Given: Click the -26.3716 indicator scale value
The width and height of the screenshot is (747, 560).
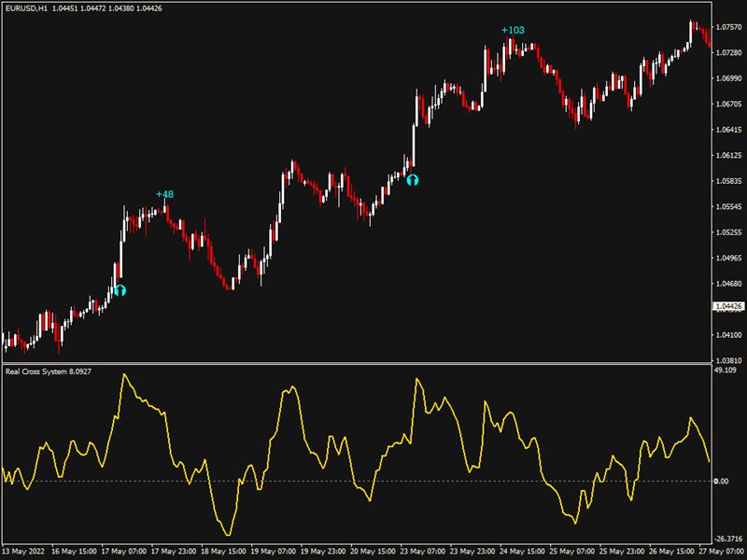Looking at the screenshot, I should coord(726,539).
